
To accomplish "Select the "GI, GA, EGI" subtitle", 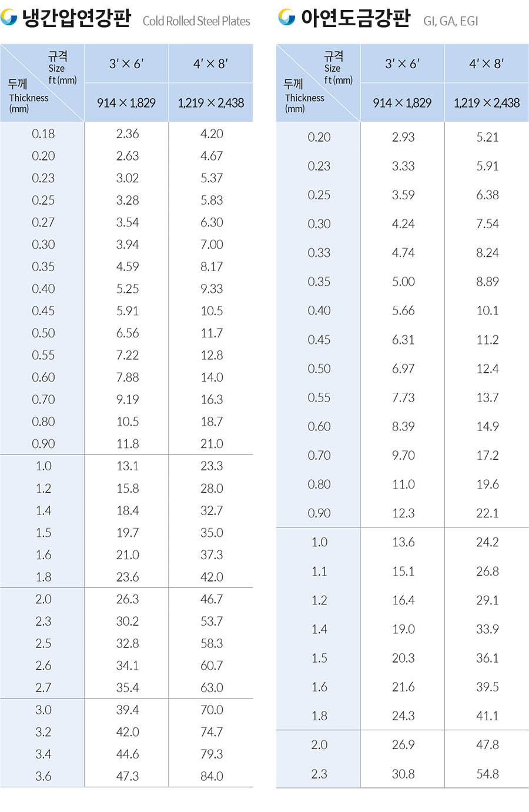I will click(x=450, y=21).
